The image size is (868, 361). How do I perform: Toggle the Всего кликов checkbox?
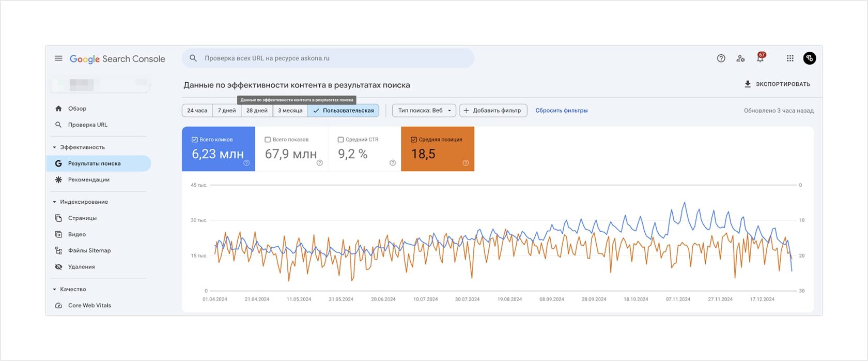tap(195, 140)
